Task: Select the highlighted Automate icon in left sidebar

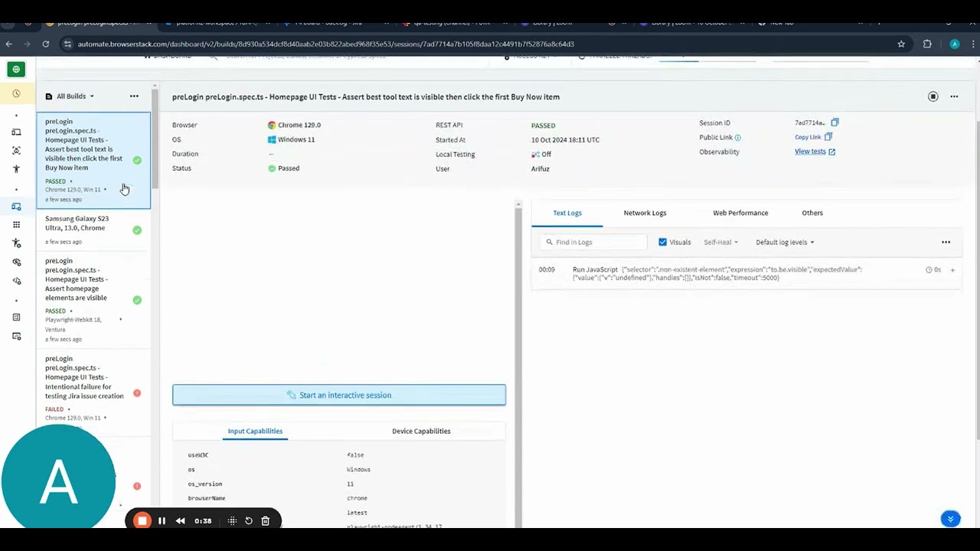Action: 16,207
